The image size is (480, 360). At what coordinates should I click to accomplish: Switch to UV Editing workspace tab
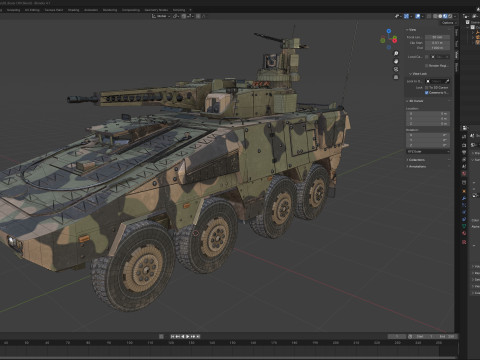tap(32, 10)
